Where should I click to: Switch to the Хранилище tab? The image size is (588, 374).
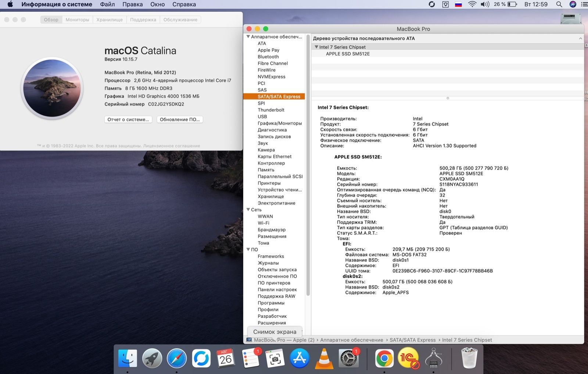click(x=110, y=19)
